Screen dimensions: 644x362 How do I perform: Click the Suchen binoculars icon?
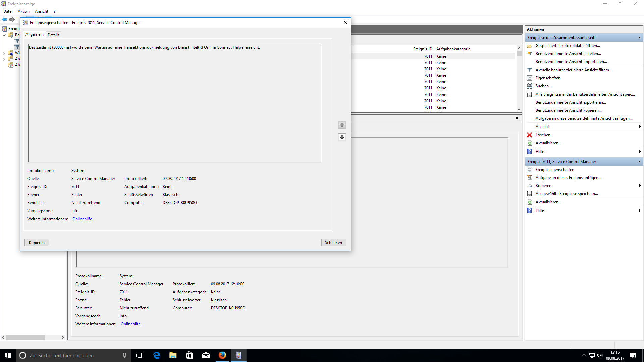530,86
